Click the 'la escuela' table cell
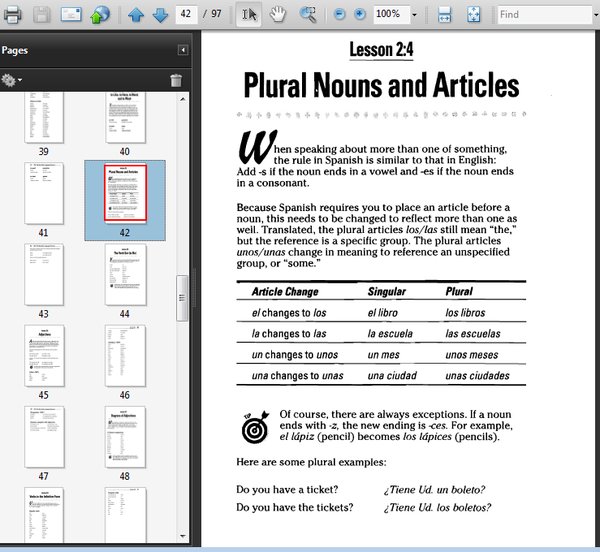This screenshot has height=552, width=600. (x=390, y=334)
